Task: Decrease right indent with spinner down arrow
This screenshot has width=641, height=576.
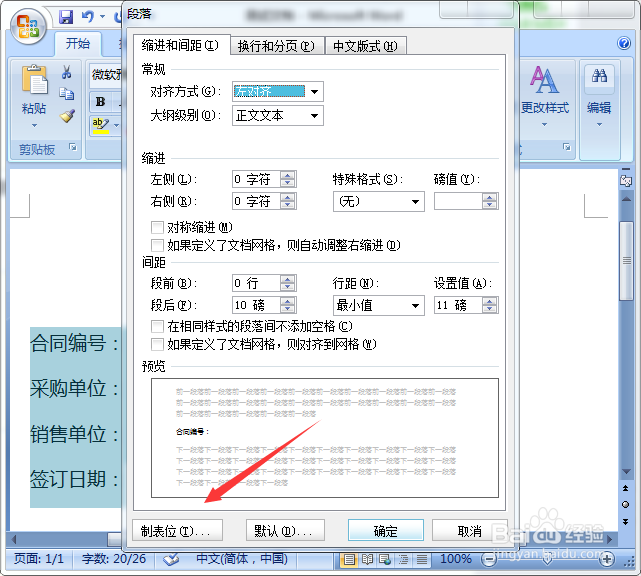Action: point(288,205)
